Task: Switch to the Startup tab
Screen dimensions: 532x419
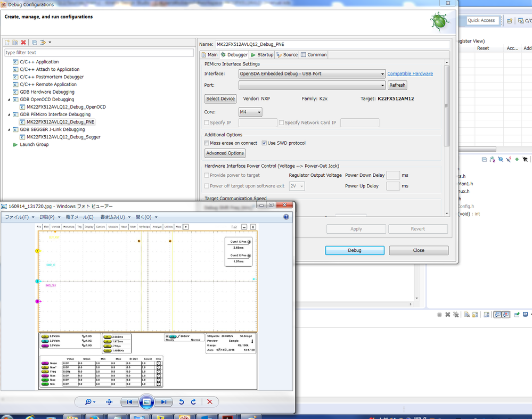Action: click(x=262, y=55)
